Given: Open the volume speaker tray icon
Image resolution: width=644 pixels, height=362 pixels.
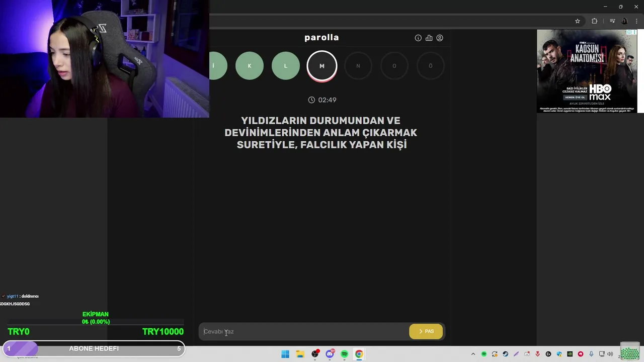Looking at the screenshot, I should tap(610, 354).
